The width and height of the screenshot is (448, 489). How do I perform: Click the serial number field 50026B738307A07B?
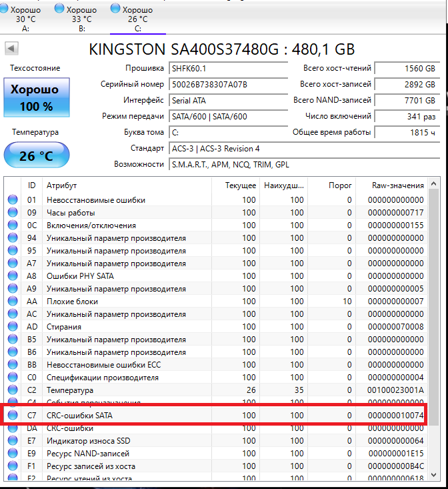tap(229, 85)
